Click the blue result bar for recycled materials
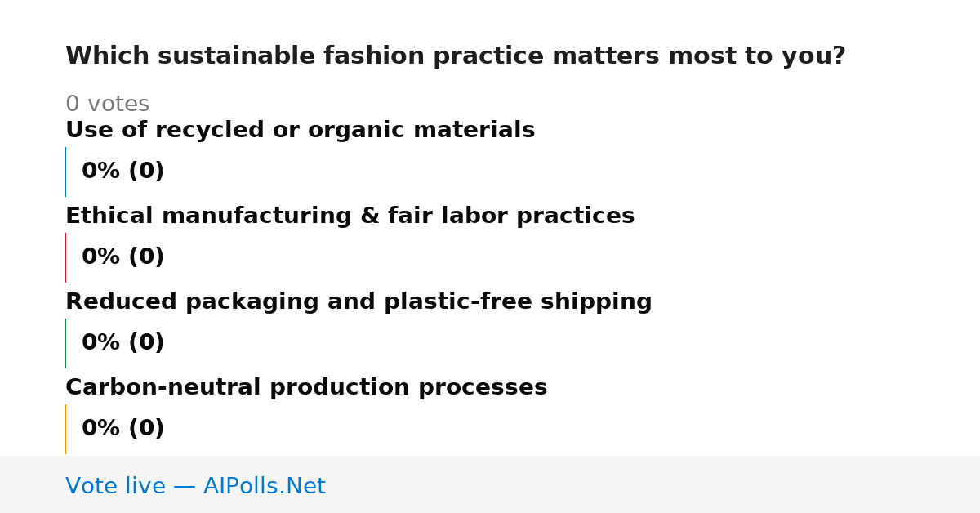The height and width of the screenshot is (513, 980). (65, 172)
